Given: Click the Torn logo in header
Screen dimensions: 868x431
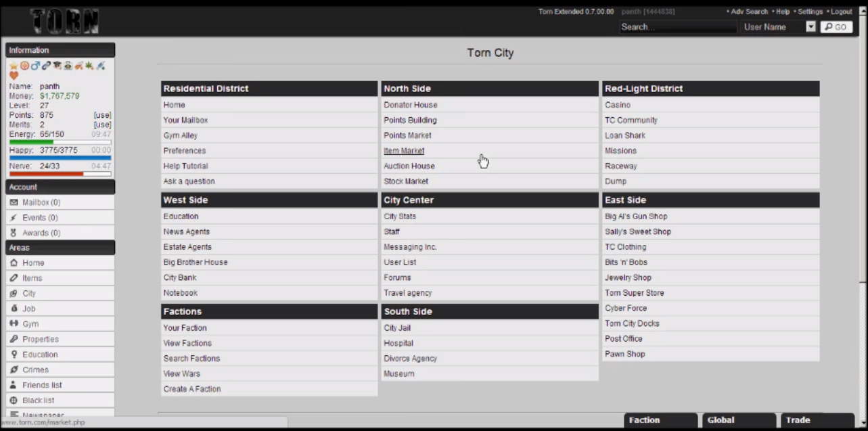Looking at the screenshot, I should [65, 20].
